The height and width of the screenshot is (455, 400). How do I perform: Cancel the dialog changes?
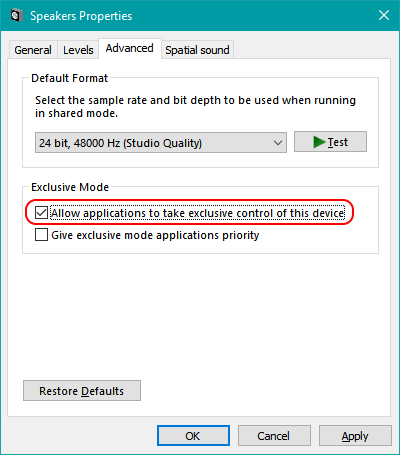point(274,436)
